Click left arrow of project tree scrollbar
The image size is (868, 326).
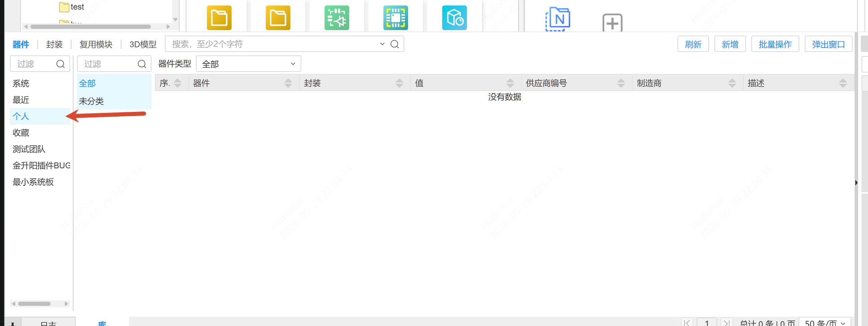pos(26,27)
